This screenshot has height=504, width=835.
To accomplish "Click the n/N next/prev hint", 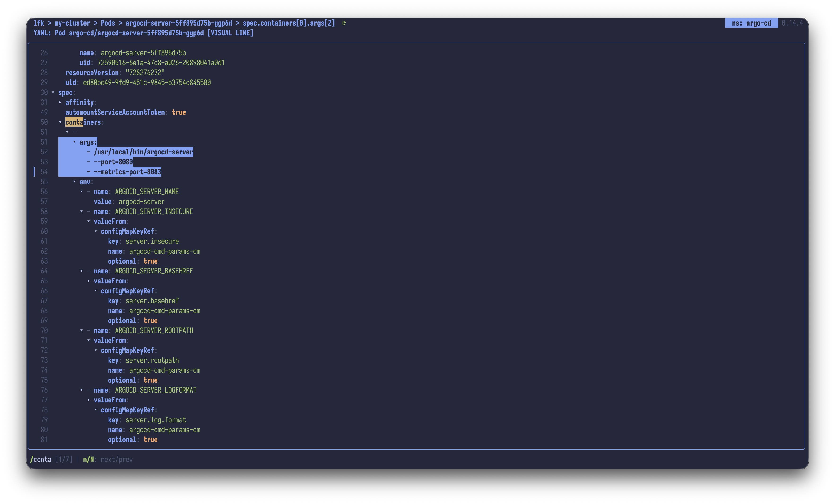I will [x=108, y=459].
